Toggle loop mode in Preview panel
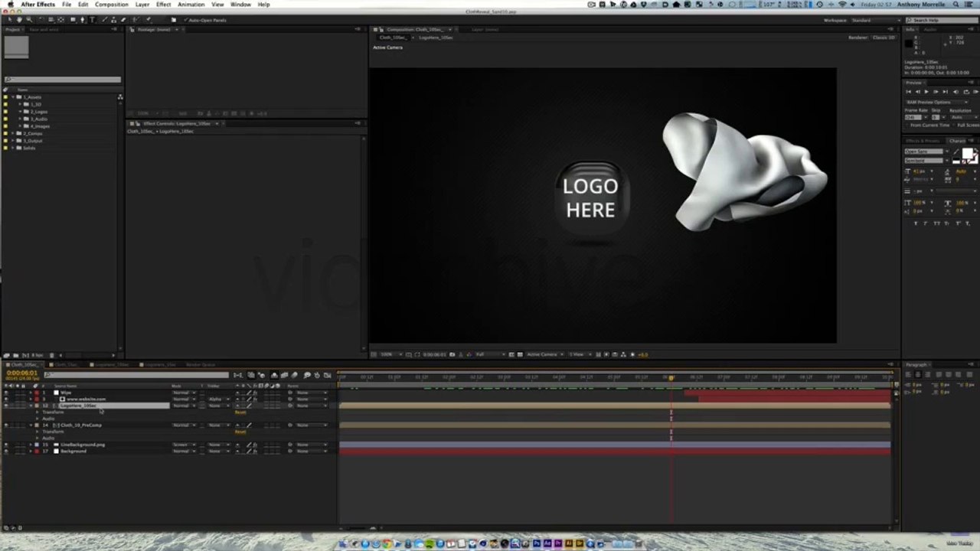The width and height of the screenshot is (980, 551). coord(966,92)
